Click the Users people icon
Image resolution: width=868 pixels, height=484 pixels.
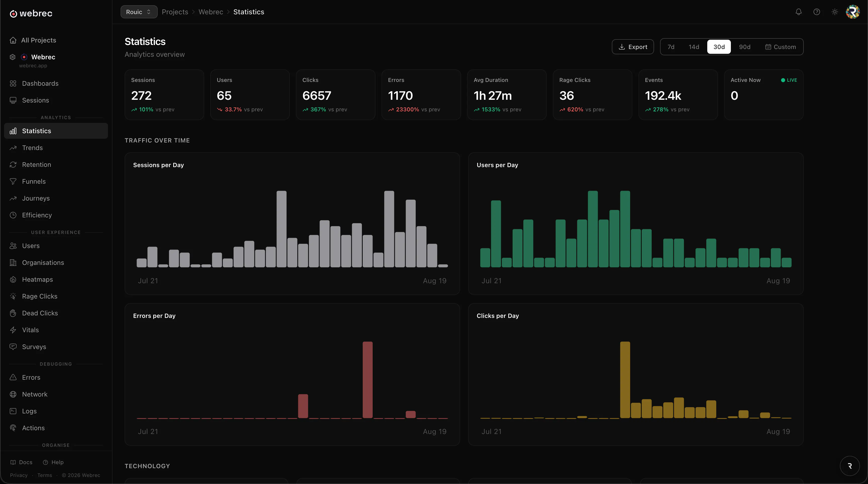click(x=13, y=246)
